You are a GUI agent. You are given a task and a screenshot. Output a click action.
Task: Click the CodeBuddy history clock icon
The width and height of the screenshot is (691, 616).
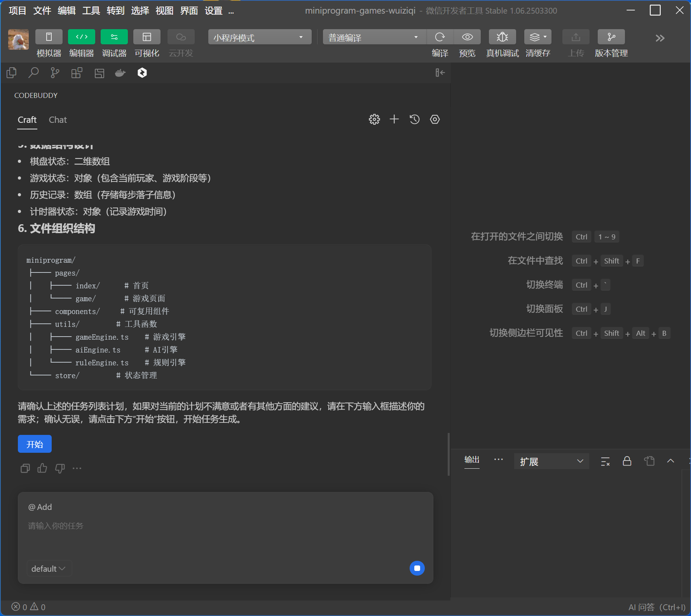tap(415, 119)
